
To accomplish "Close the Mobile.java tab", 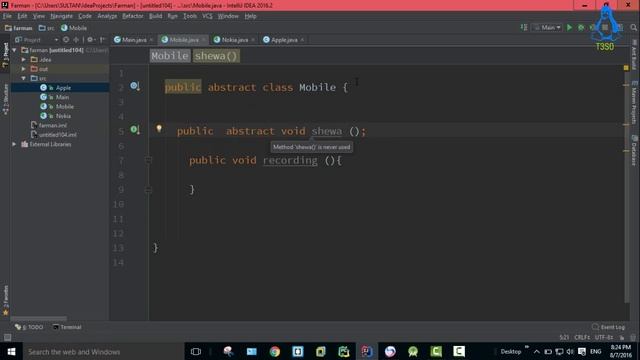I will click(204, 40).
